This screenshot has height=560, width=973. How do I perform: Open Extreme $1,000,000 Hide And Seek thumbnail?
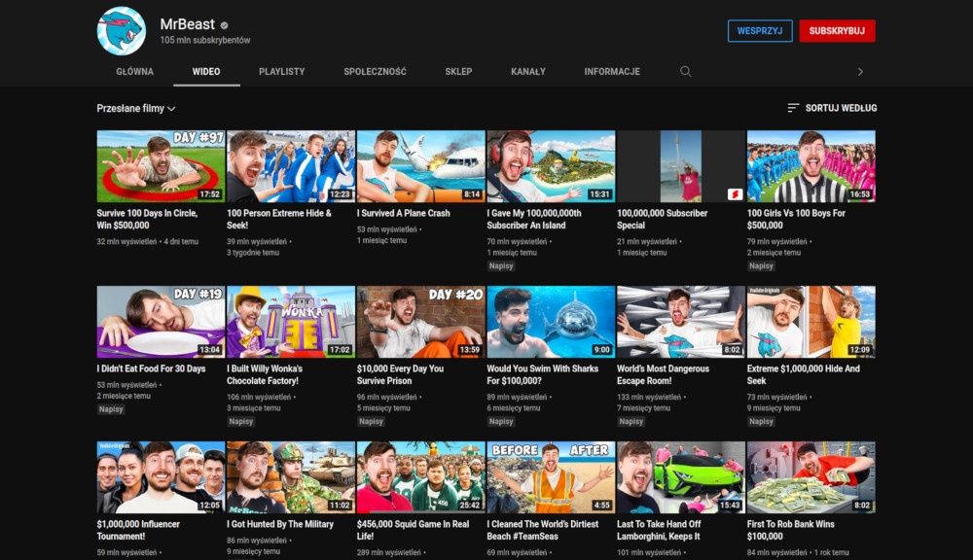811,322
